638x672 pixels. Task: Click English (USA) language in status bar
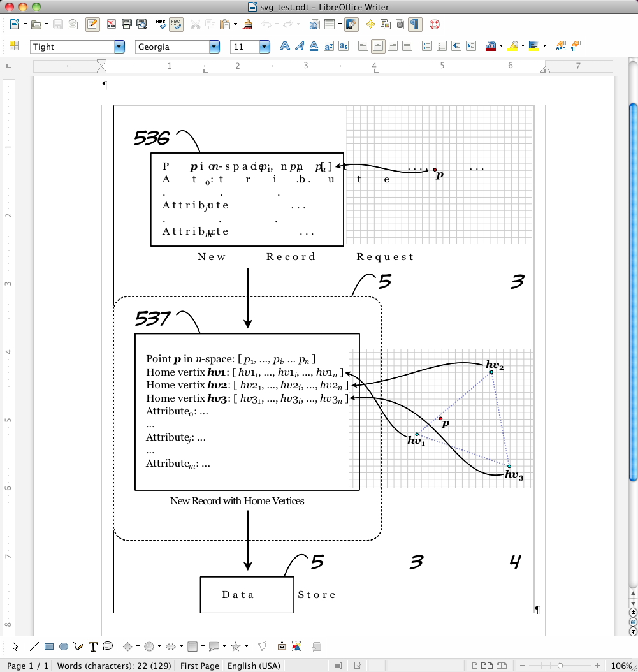pos(254,666)
